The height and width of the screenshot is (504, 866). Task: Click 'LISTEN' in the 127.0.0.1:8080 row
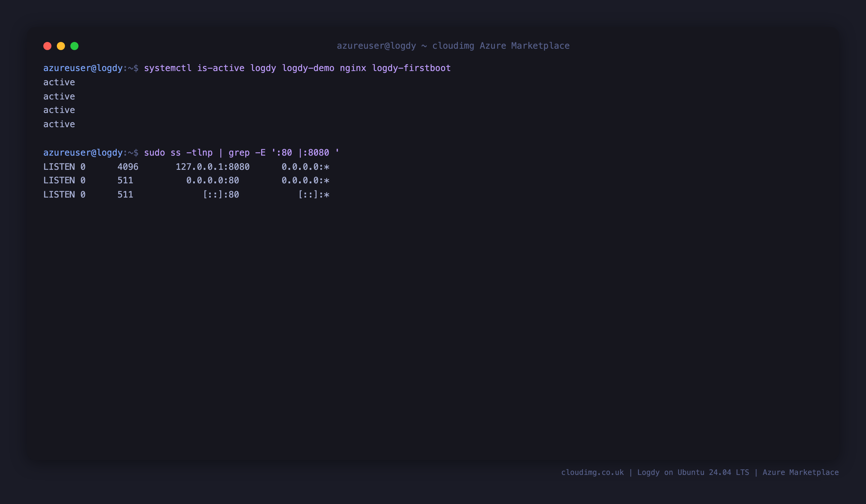[59, 167]
